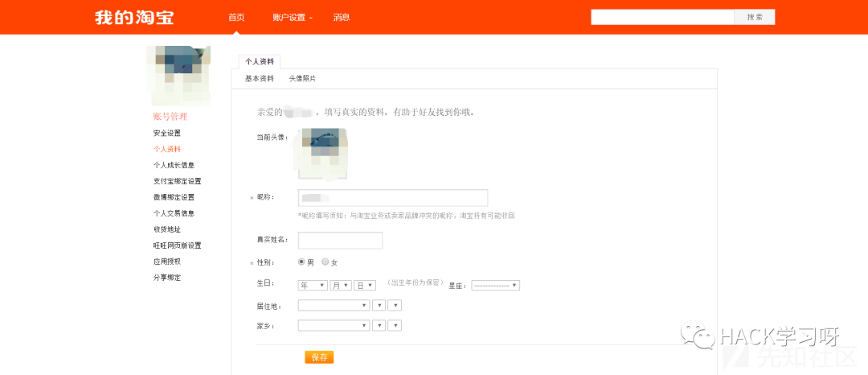Open 消息 in the top navigation
Image resolution: width=868 pixels, height=375 pixels.
tap(342, 17)
